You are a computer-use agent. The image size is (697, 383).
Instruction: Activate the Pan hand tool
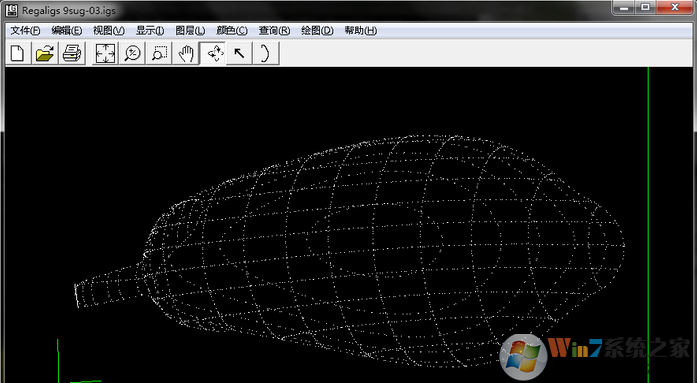pyautogui.click(x=186, y=53)
